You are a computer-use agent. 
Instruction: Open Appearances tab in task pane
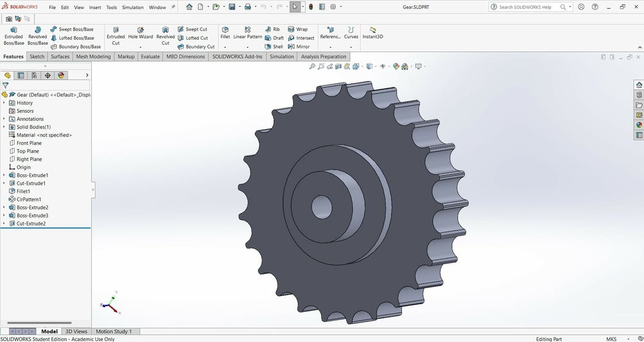click(x=639, y=125)
